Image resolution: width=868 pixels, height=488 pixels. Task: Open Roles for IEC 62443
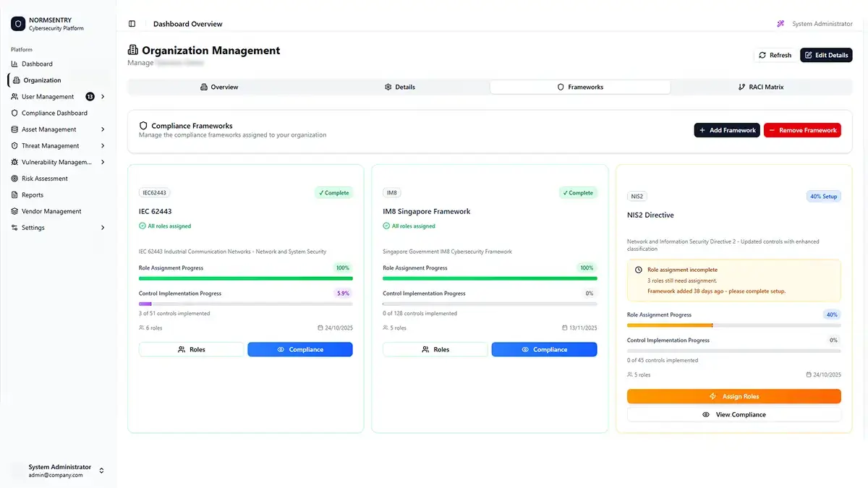[x=192, y=349]
